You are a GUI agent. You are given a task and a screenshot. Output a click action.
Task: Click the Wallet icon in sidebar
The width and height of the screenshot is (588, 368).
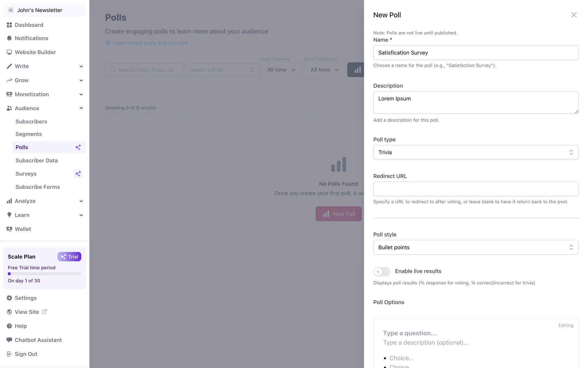(x=9, y=229)
